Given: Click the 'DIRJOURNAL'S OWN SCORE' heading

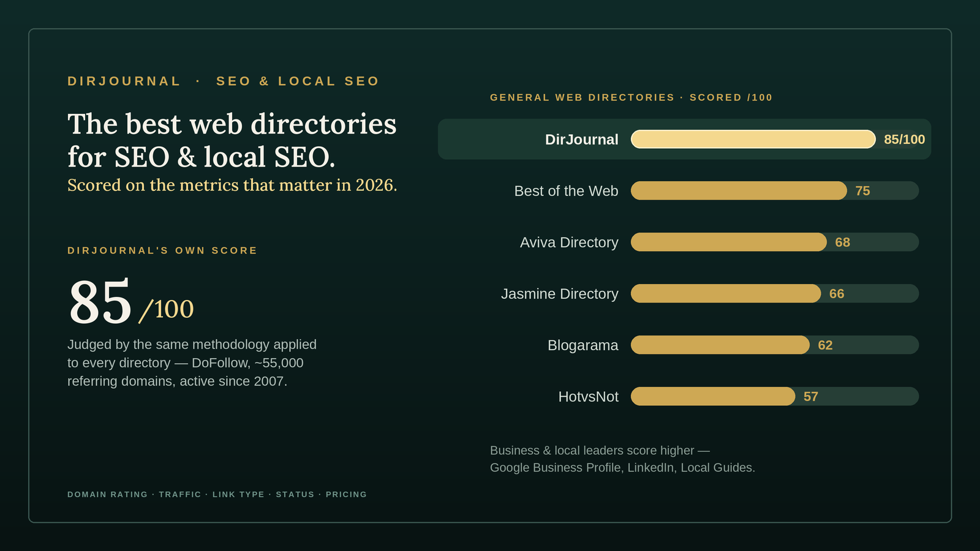Looking at the screenshot, I should pyautogui.click(x=162, y=250).
